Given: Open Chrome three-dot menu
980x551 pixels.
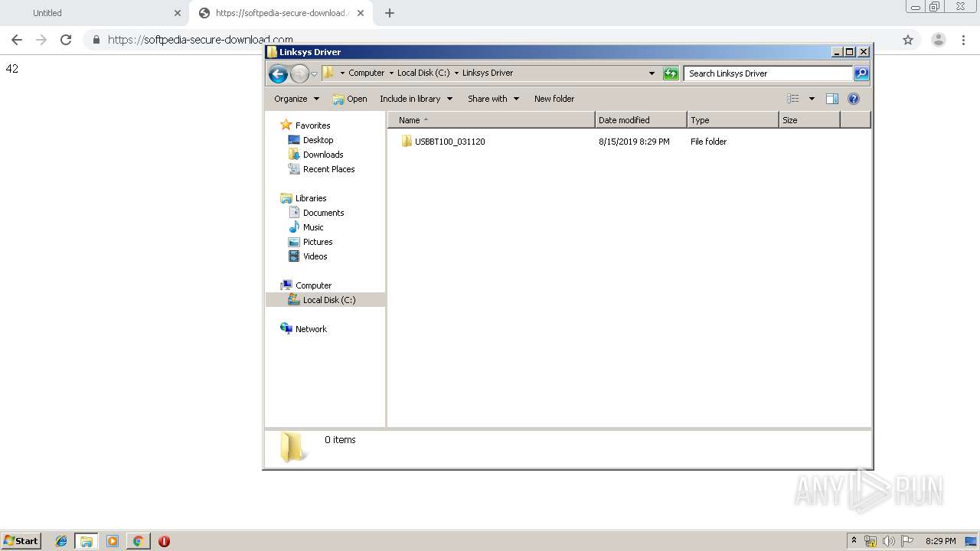Looking at the screenshot, I should pyautogui.click(x=964, y=40).
